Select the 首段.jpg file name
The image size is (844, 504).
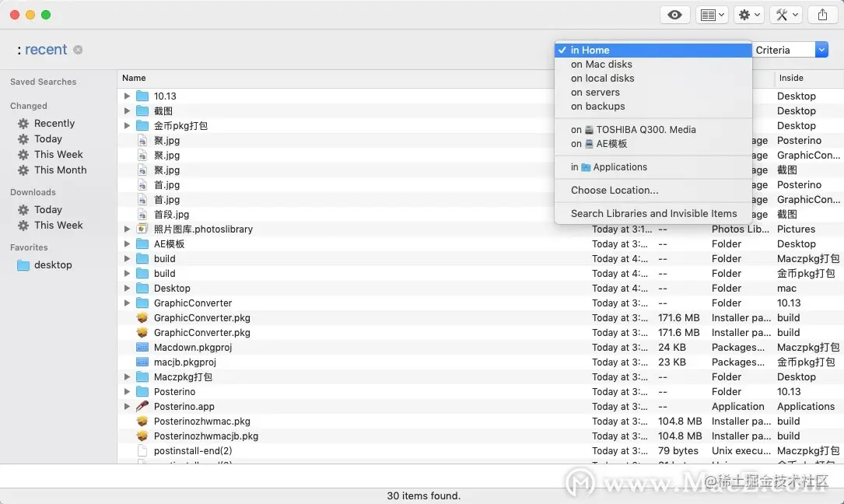171,215
